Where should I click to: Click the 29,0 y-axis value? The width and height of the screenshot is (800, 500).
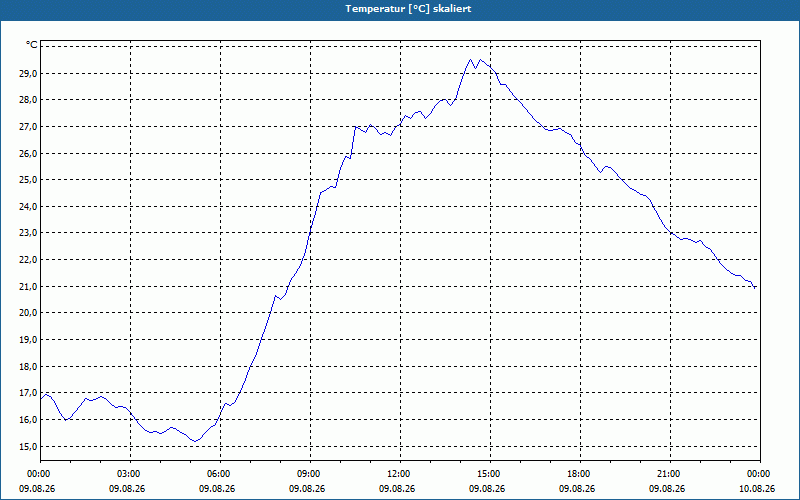(29, 73)
